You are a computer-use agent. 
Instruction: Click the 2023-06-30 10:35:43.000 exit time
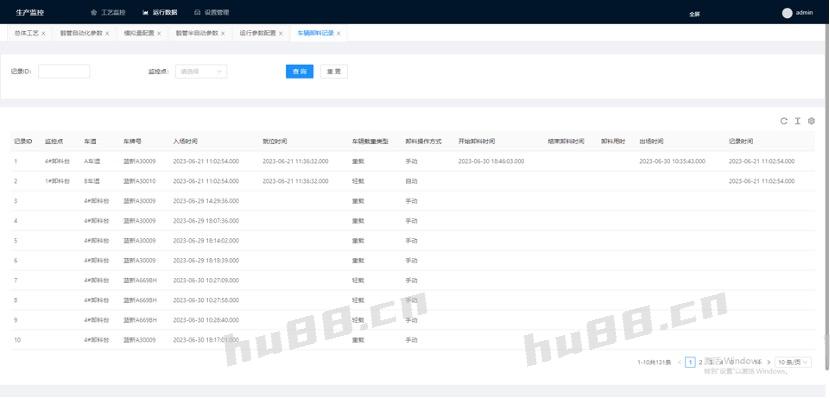(672, 161)
